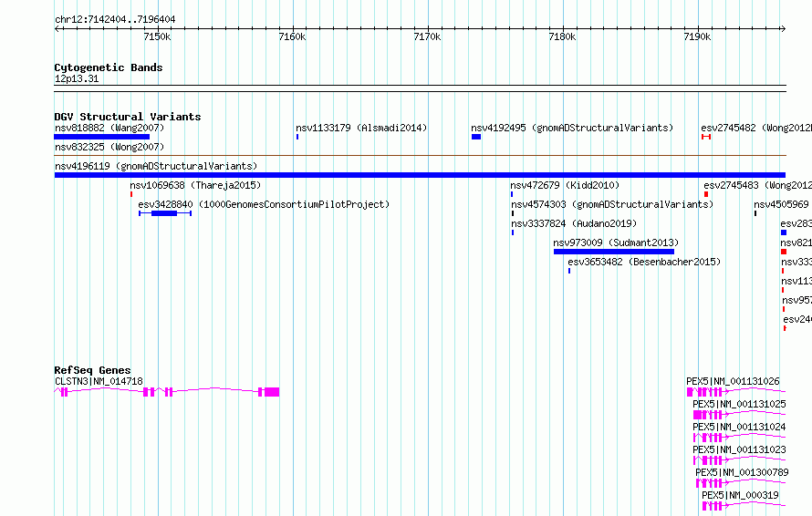Open the esv2745482 variant label
812x516 pixels.
756,128
